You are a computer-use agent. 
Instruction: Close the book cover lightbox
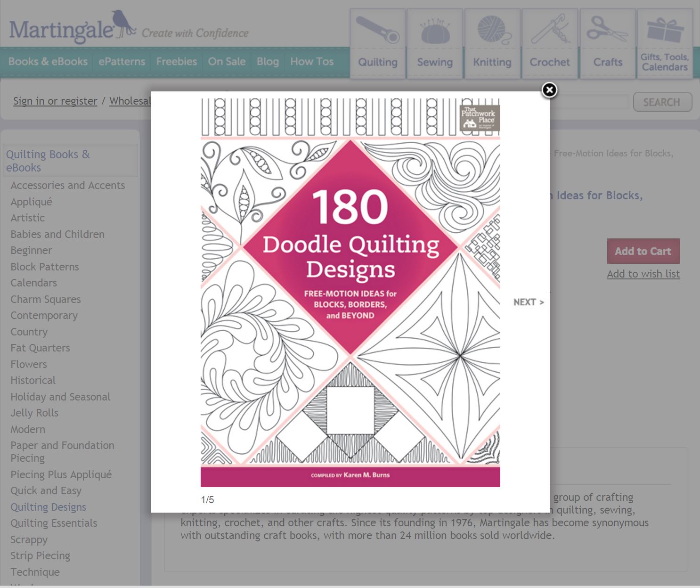click(549, 90)
